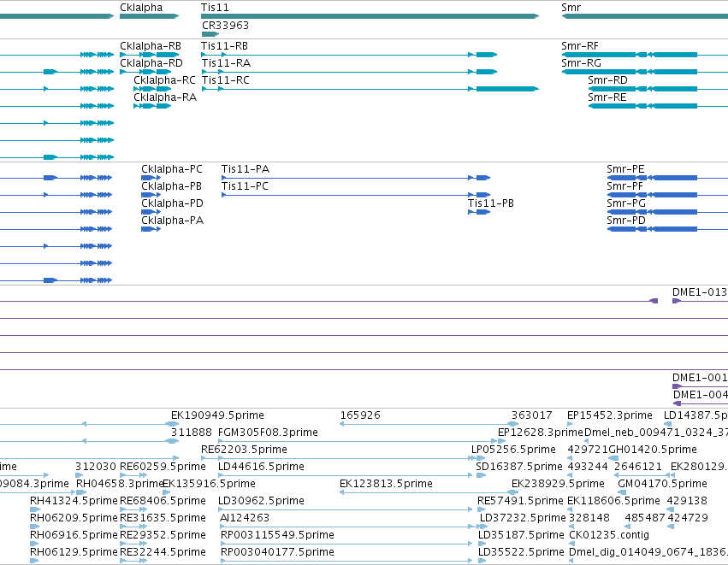Select the Smr-PF protein label

click(624, 186)
